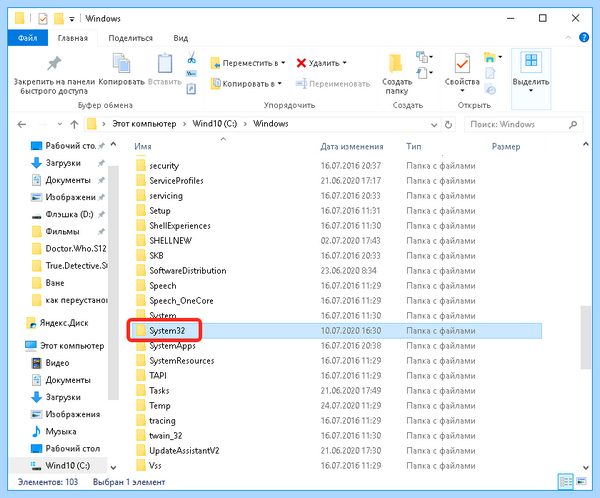600x498 pixels.
Task: Click the refresh icon beside address bar
Action: pos(448,124)
